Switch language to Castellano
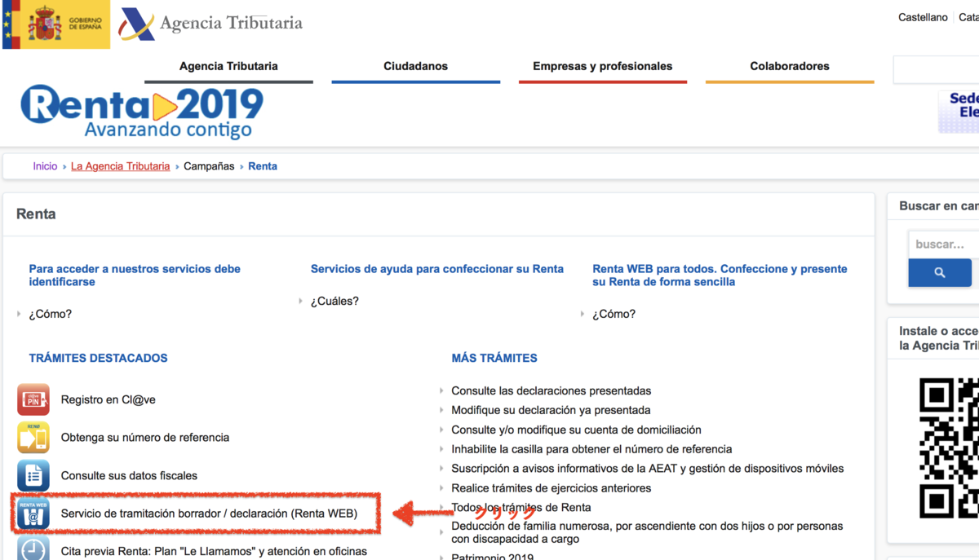979x560 pixels. point(923,17)
